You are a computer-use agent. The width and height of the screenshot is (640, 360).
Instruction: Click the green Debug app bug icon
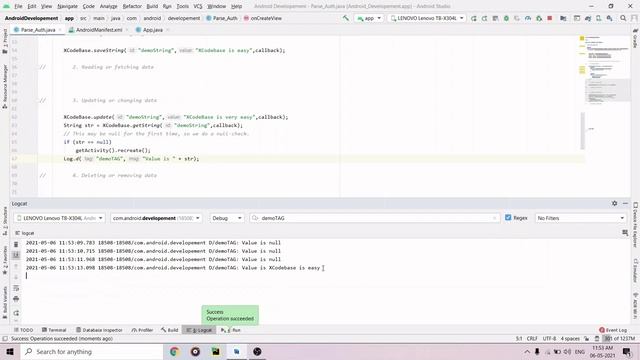coord(506,18)
